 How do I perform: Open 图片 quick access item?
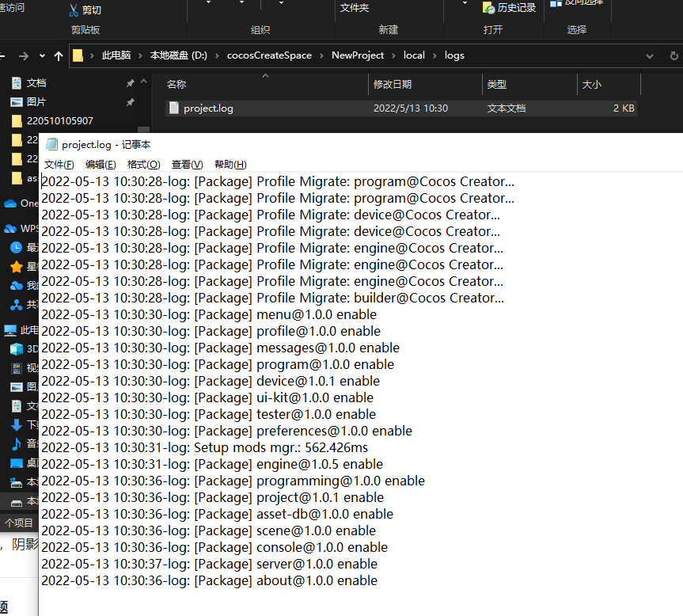[36, 102]
